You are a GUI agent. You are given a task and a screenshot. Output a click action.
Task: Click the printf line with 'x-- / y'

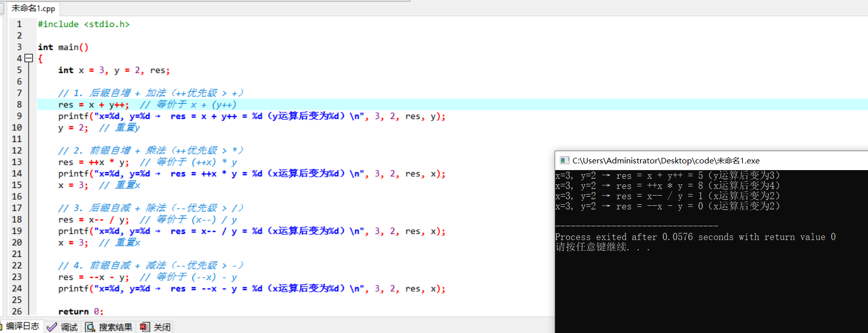click(x=252, y=231)
